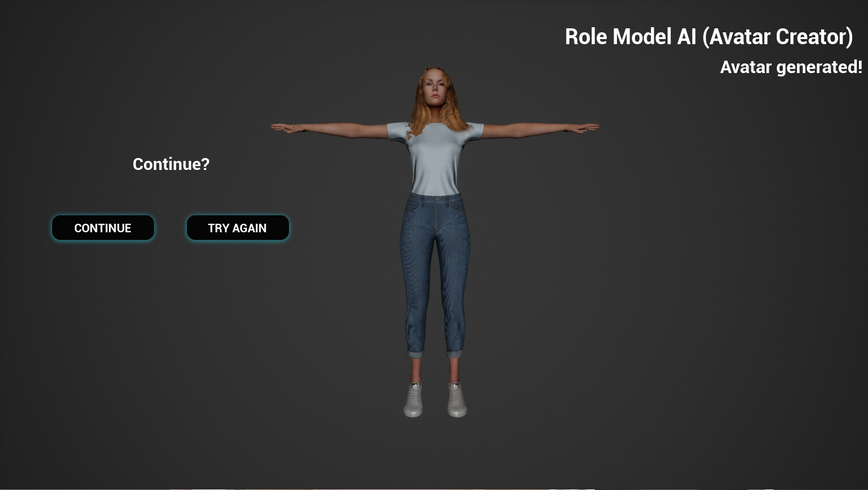
Task: Click the gap between CONTINUE and TRY AGAIN
Action: [x=171, y=228]
